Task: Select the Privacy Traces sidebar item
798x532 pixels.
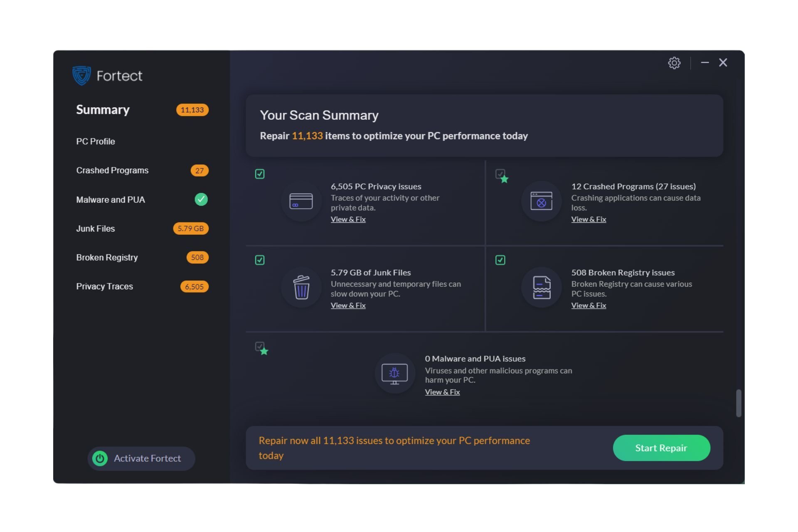Action: point(104,286)
